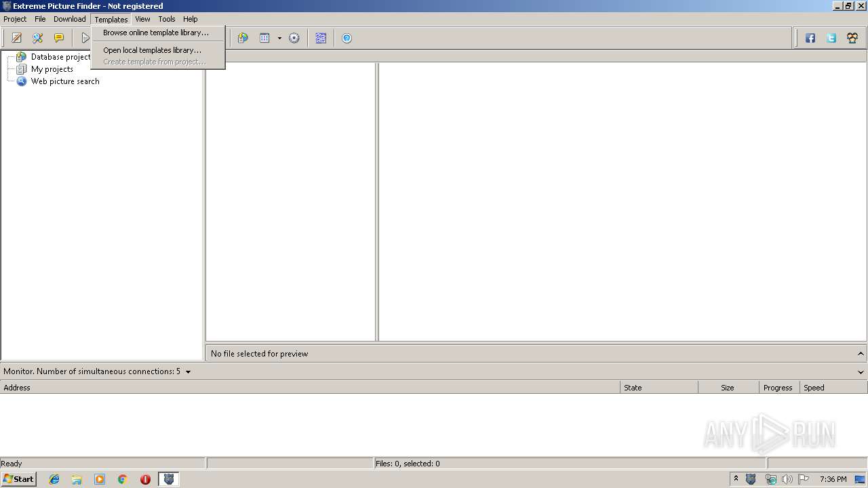Open the view mode dropdown arrow
The height and width of the screenshot is (488, 868).
[x=279, y=38]
